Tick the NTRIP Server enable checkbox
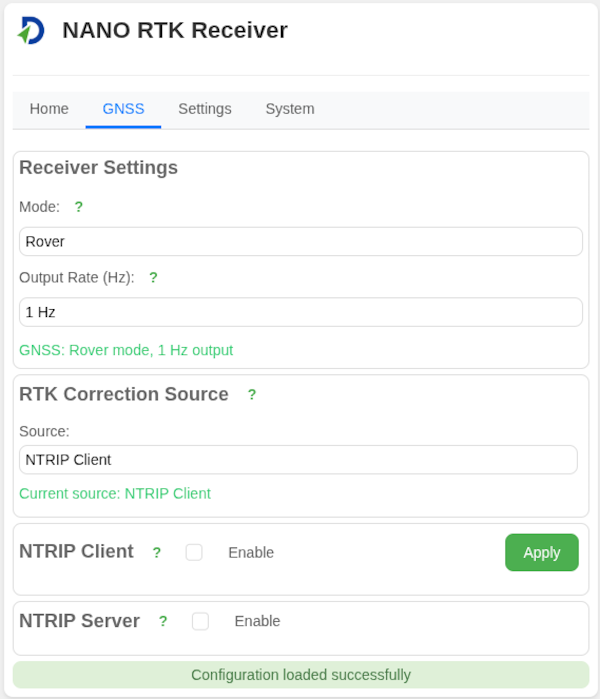The height and width of the screenshot is (699, 600). coord(200,621)
